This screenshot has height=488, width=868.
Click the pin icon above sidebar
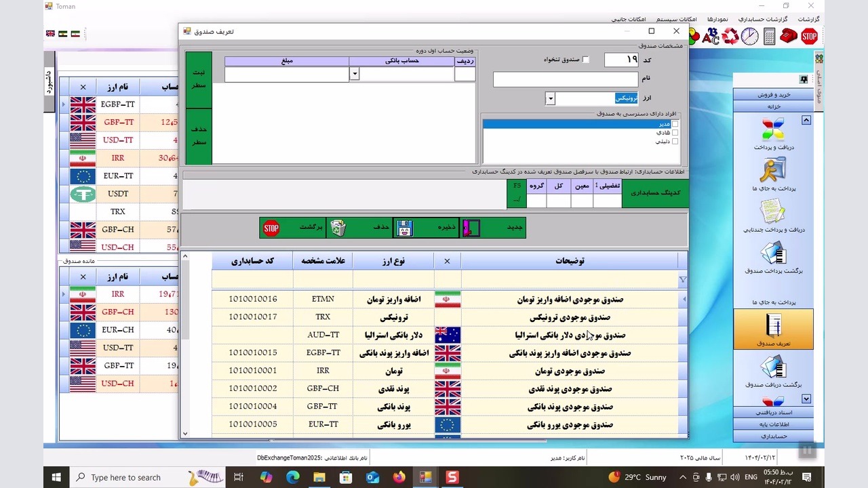pos(804,79)
